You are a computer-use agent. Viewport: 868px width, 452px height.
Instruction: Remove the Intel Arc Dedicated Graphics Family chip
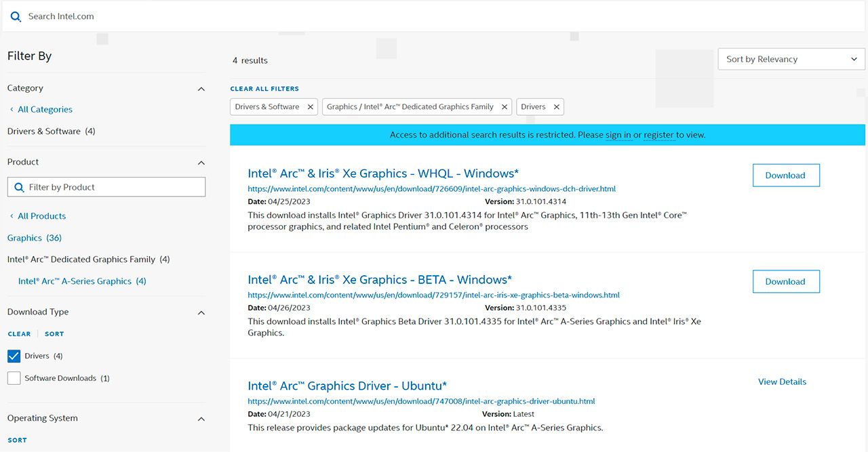click(505, 107)
